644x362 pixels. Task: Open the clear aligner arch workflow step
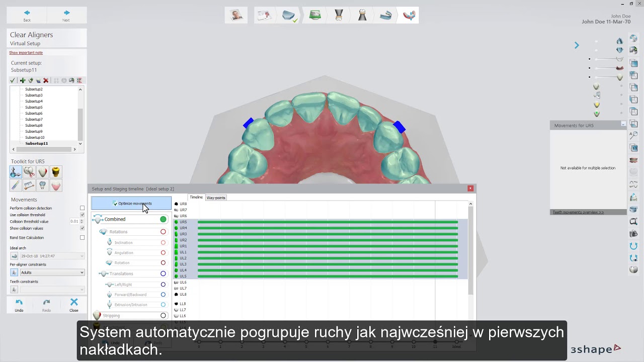(385, 16)
